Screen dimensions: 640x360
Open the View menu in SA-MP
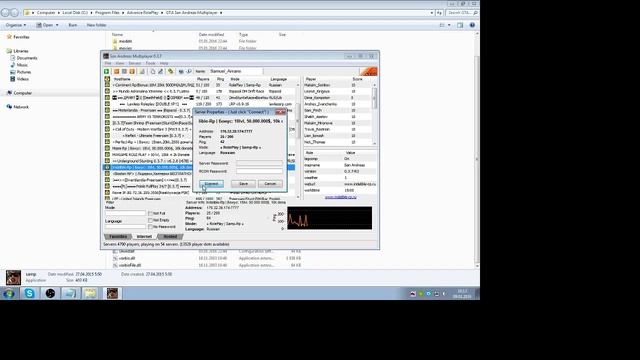[x=120, y=63]
